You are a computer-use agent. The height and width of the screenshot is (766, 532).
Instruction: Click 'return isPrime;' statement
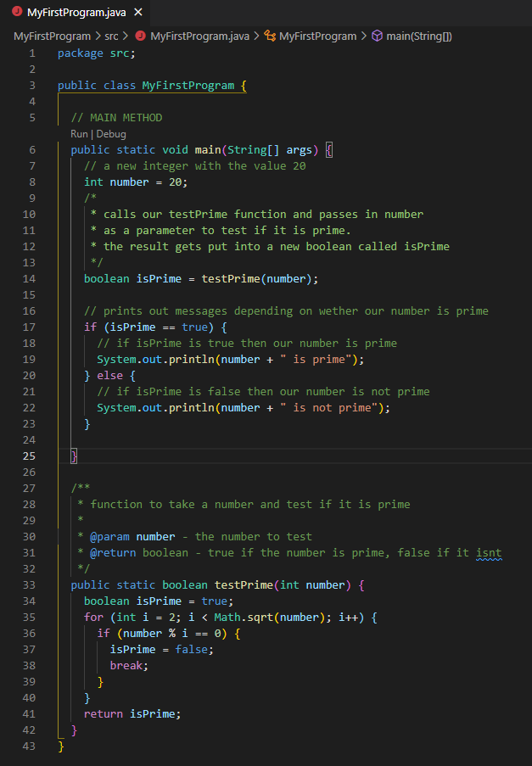132,714
